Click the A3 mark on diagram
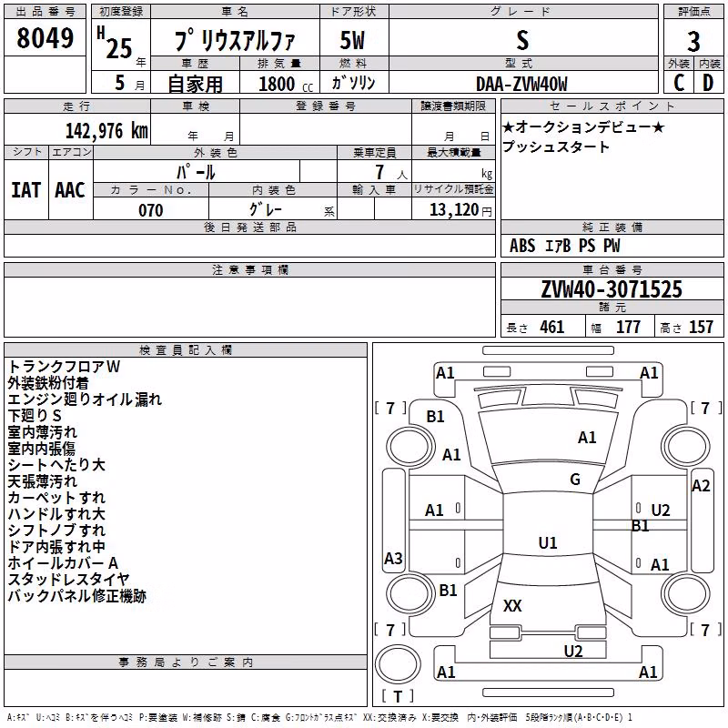728x728 pixels. tap(393, 558)
